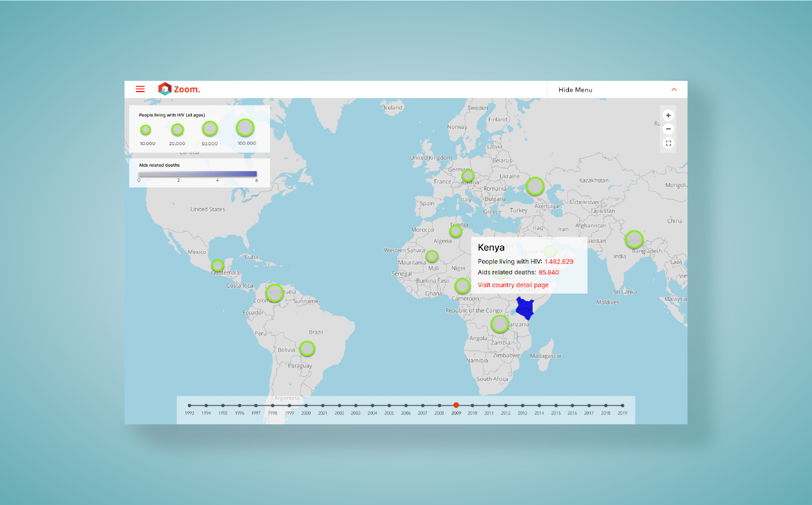Click the Algeria map label
Screen dimensions: 812x505
(443, 241)
